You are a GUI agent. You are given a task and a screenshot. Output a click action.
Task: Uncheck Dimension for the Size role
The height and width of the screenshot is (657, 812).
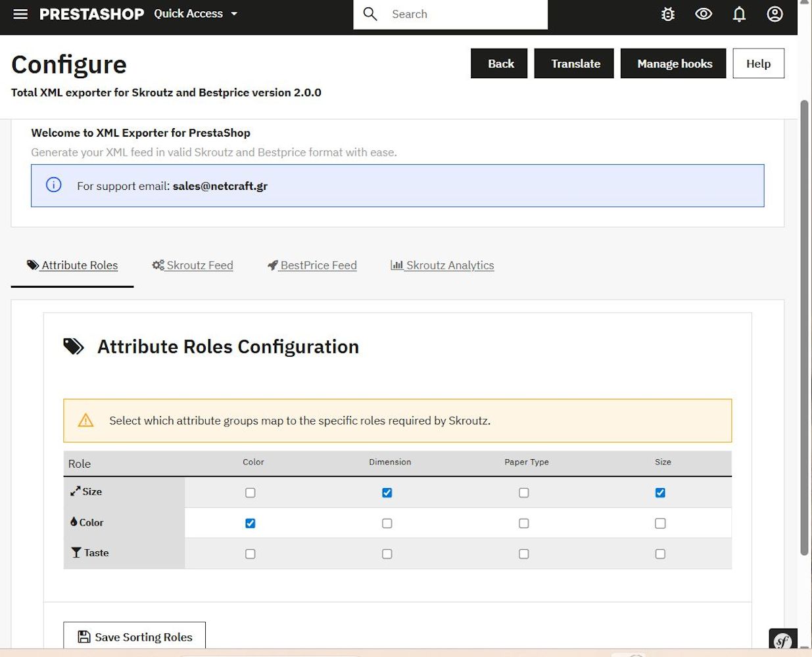(x=387, y=493)
